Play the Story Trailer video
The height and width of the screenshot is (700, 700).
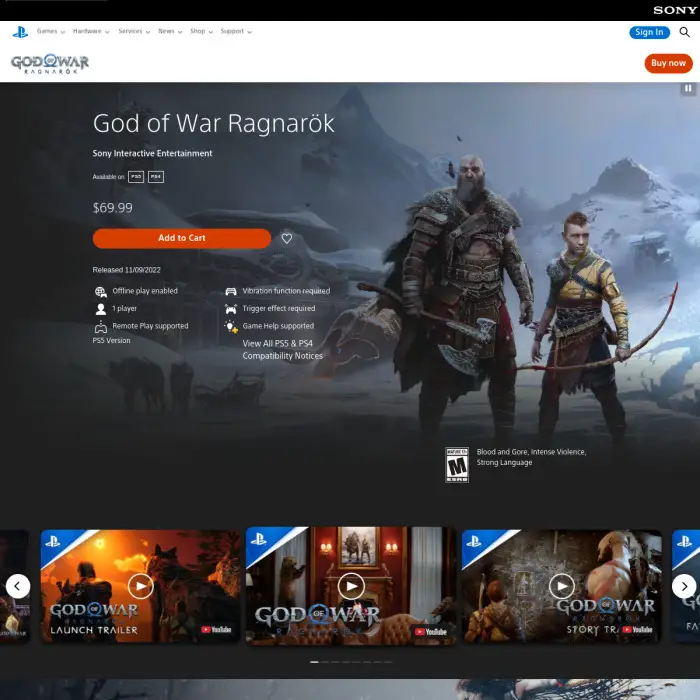(562, 586)
